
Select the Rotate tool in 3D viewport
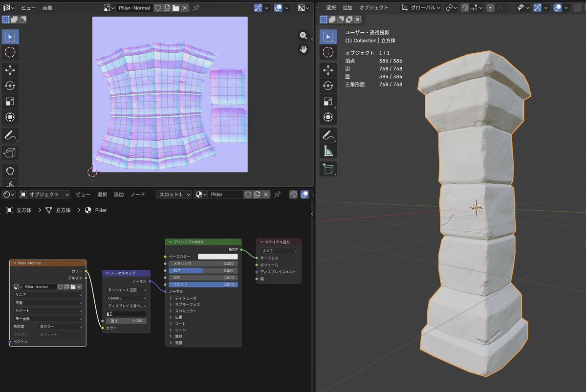tap(328, 86)
